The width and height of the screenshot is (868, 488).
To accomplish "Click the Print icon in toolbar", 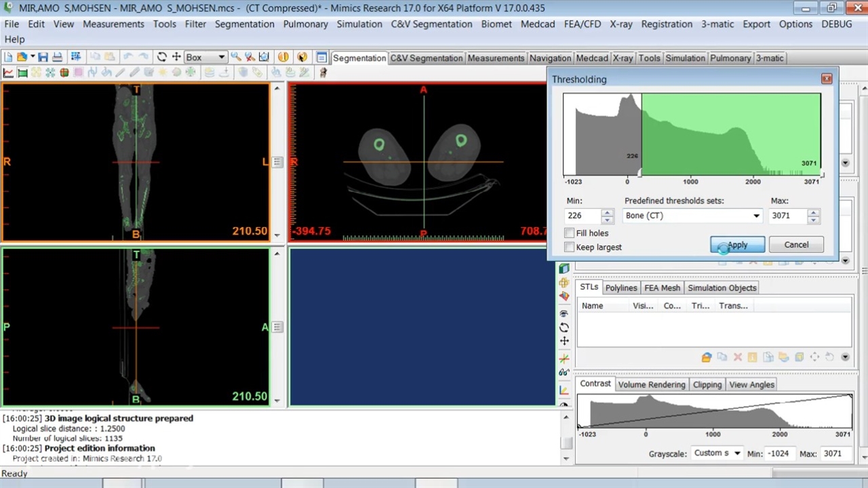I will 57,58.
